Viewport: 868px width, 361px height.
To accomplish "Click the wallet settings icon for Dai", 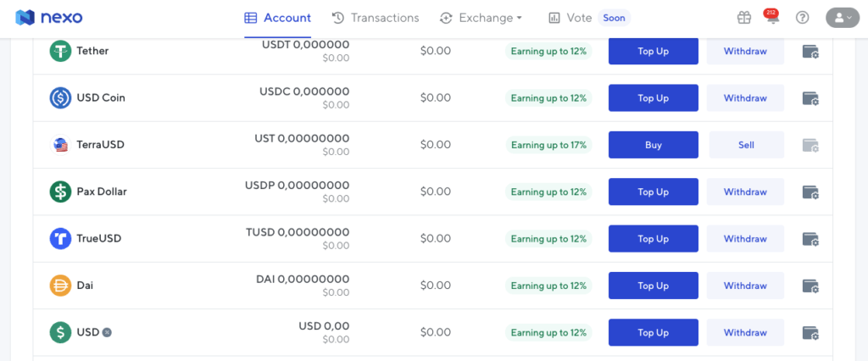I will [811, 286].
